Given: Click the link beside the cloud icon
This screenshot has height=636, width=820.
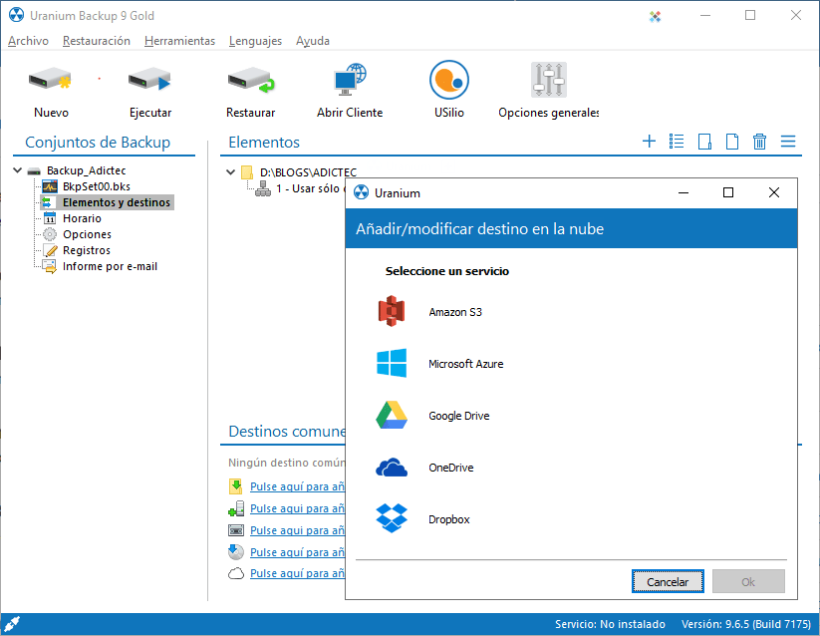Looking at the screenshot, I should 297,574.
